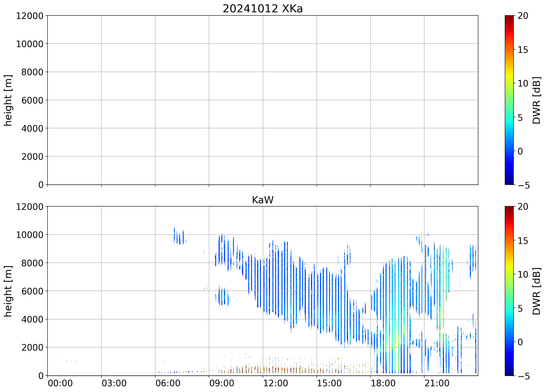The height and width of the screenshot is (392, 546).
Task: Click the 00:00 time axis label
Action: [x=60, y=383]
